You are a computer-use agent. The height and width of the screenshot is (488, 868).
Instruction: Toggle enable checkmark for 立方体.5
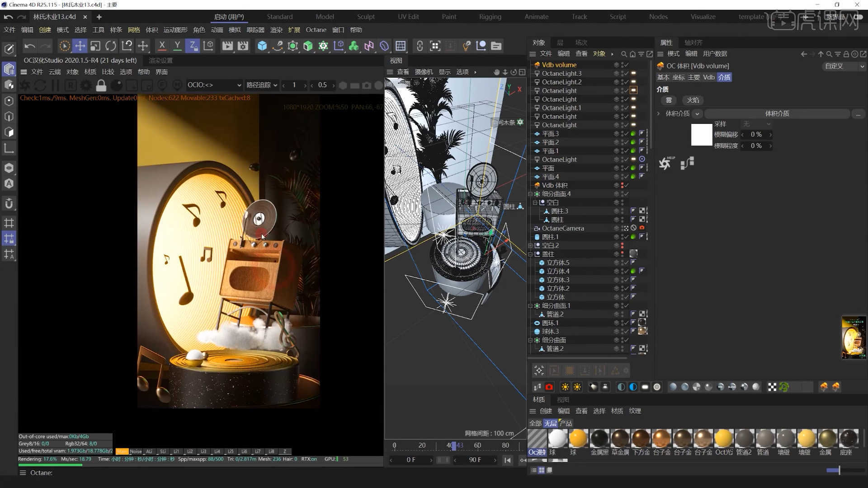click(x=627, y=263)
